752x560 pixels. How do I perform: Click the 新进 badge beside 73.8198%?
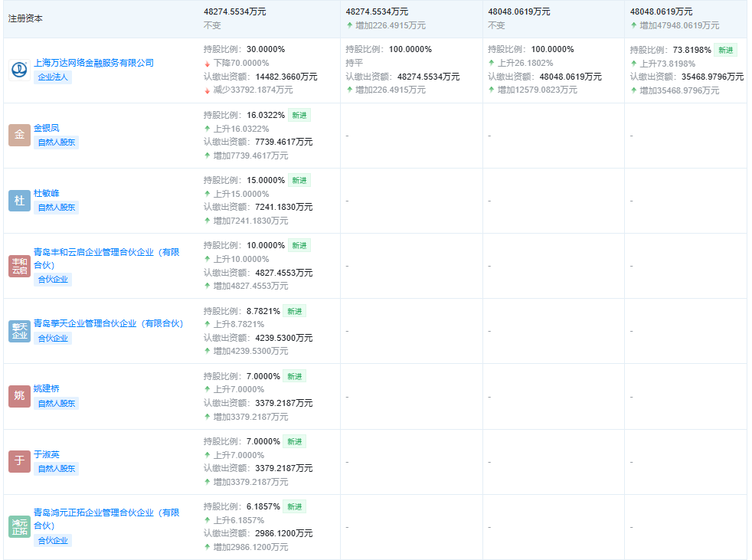726,50
